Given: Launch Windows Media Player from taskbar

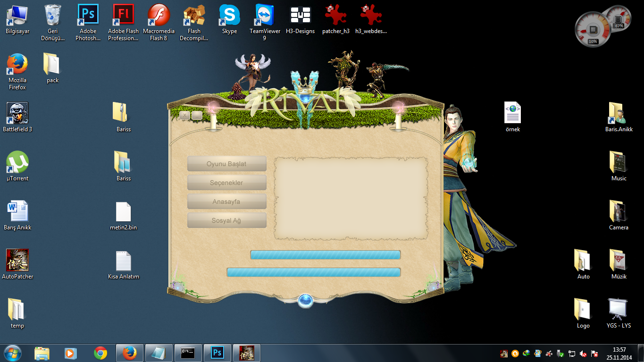Looking at the screenshot, I should point(71,353).
